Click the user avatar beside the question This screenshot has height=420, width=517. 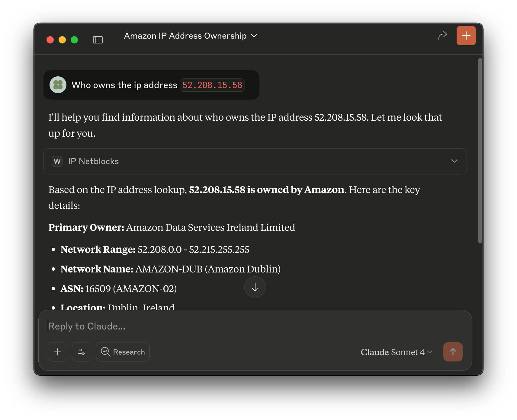point(58,85)
